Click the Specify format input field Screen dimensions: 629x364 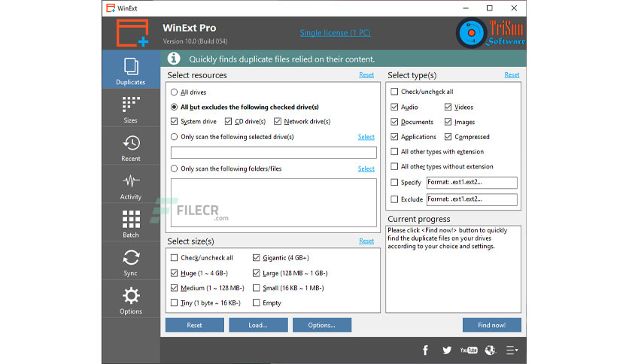pos(472,183)
